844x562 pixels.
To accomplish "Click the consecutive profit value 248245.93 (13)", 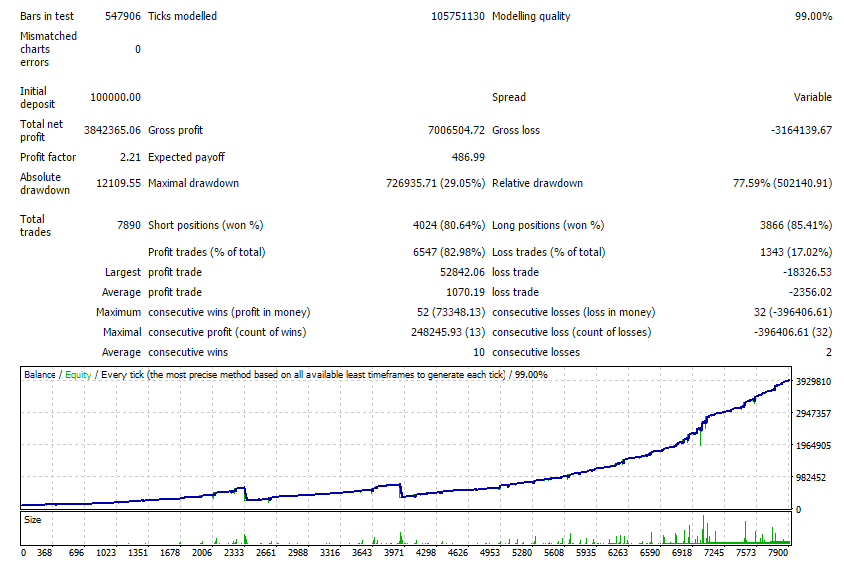I will (448, 332).
